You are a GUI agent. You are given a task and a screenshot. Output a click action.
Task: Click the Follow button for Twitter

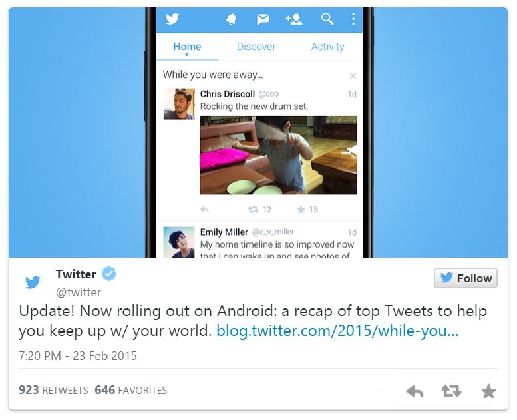[466, 278]
